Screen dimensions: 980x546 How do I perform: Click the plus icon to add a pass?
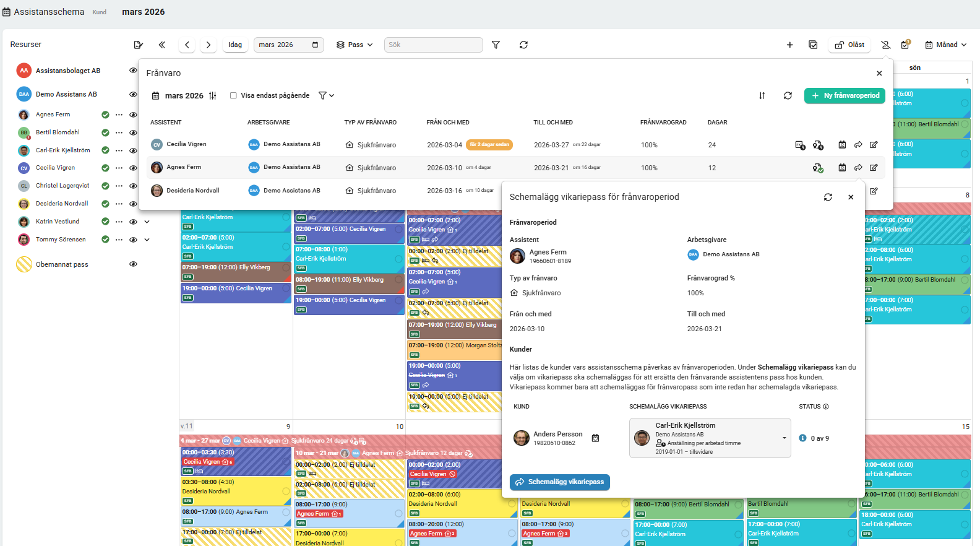[x=789, y=45]
